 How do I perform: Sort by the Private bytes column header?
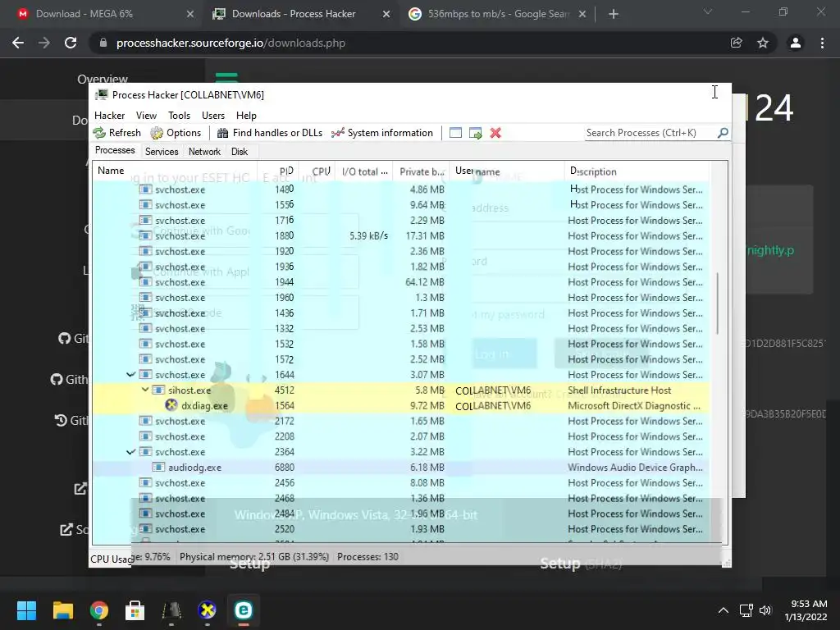[x=422, y=171]
